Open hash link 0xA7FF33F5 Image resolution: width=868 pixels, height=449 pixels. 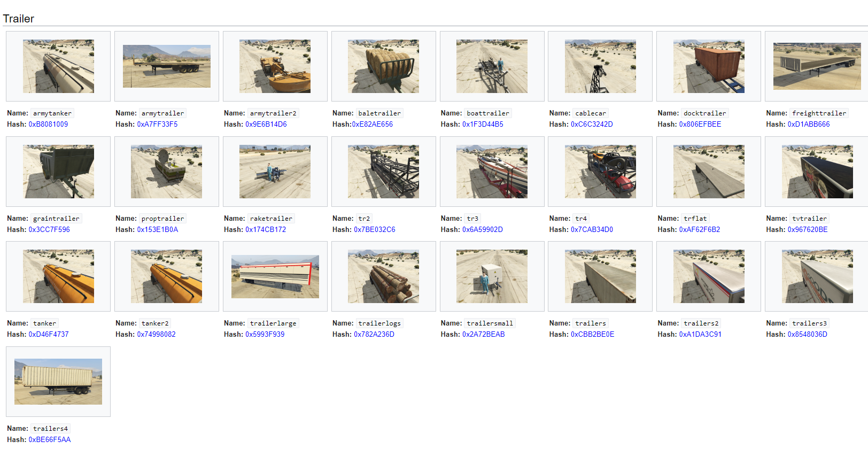(157, 125)
